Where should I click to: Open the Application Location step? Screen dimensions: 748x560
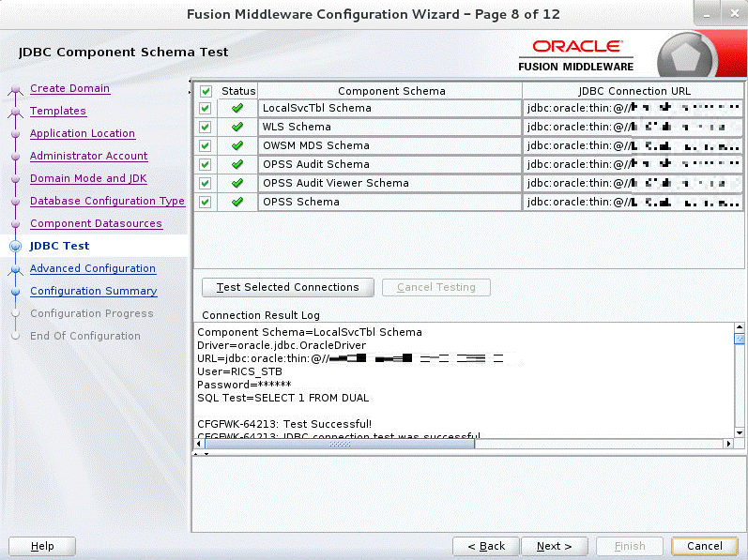coord(83,133)
